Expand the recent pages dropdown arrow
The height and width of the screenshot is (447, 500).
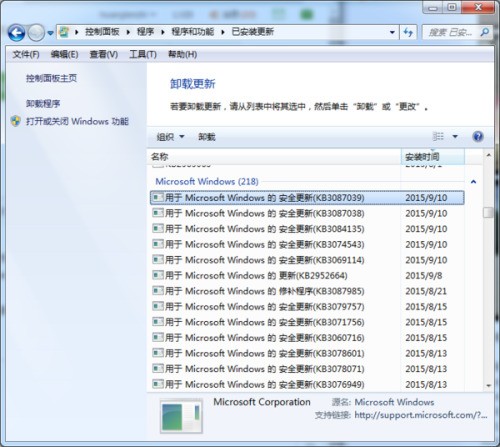[50, 33]
